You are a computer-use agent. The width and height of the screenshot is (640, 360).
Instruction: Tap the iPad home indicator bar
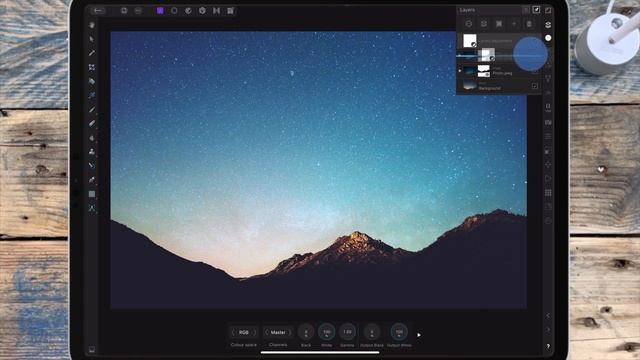pos(320,353)
